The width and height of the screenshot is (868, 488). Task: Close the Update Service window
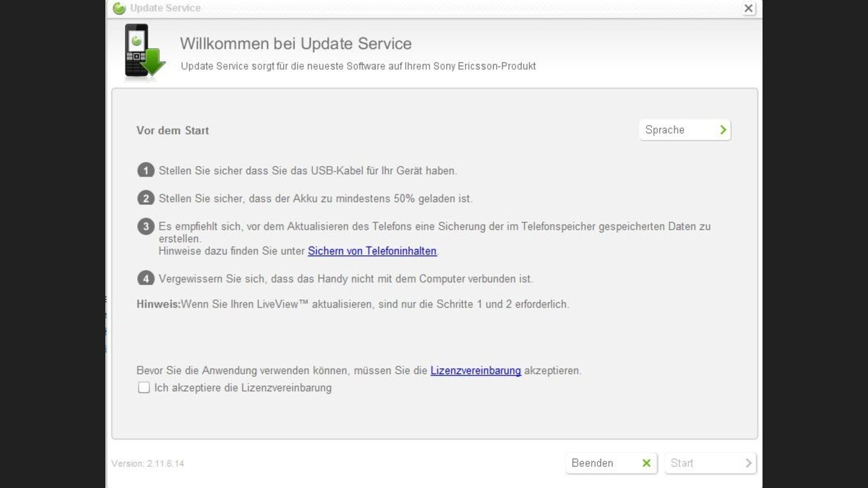(x=748, y=8)
